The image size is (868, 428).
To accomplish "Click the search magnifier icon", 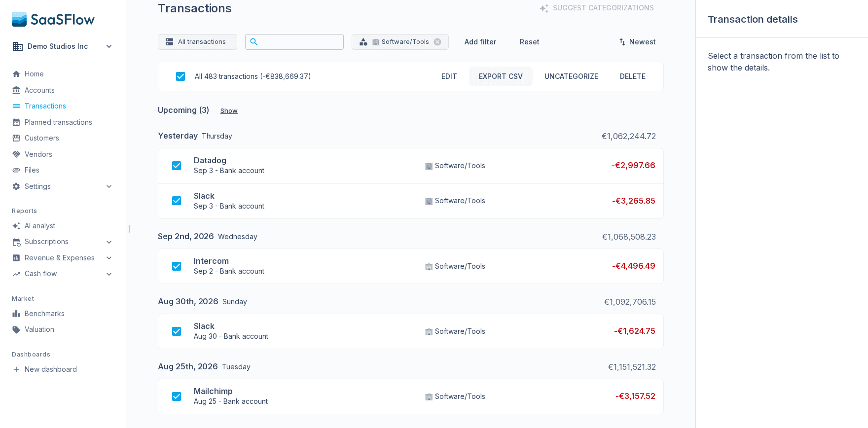I will tap(254, 42).
